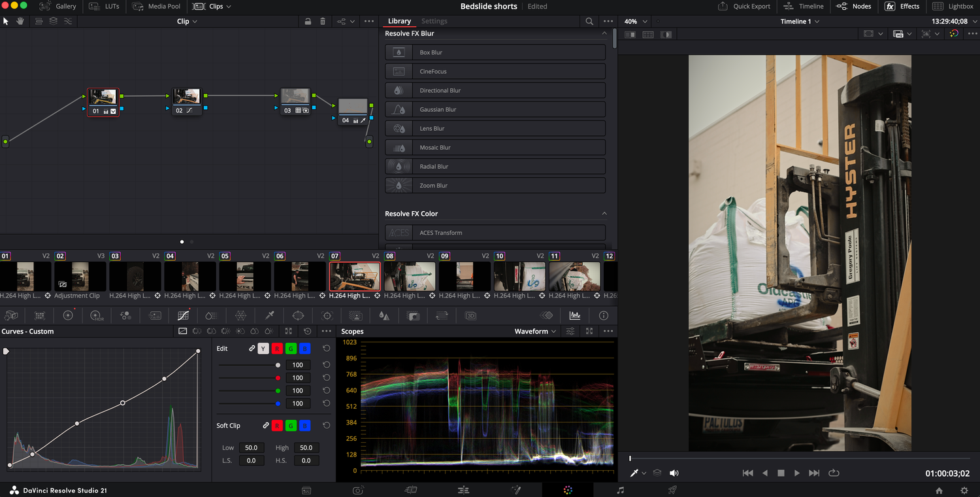Select the Gaussian Blur effect
This screenshot has width=980, height=497.
(x=495, y=110)
